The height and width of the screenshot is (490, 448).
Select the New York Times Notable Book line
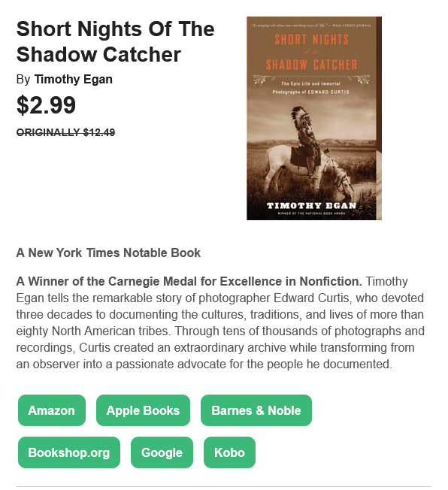108,253
